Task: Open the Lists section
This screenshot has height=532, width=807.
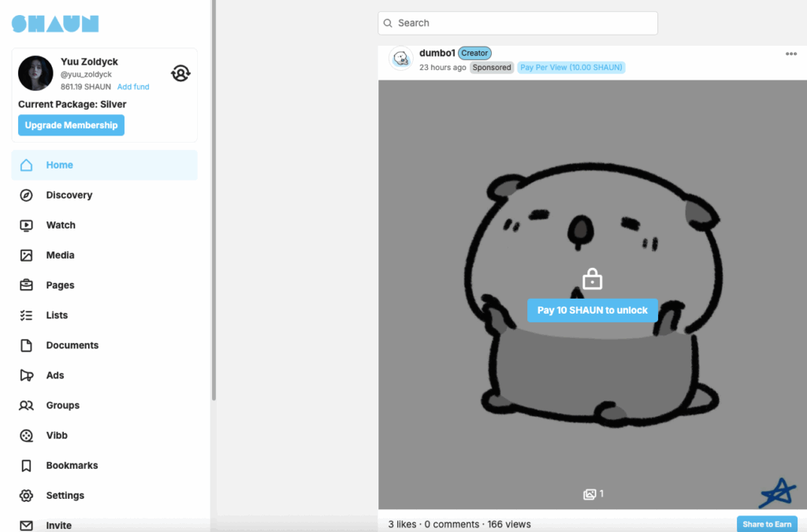Action: point(57,315)
